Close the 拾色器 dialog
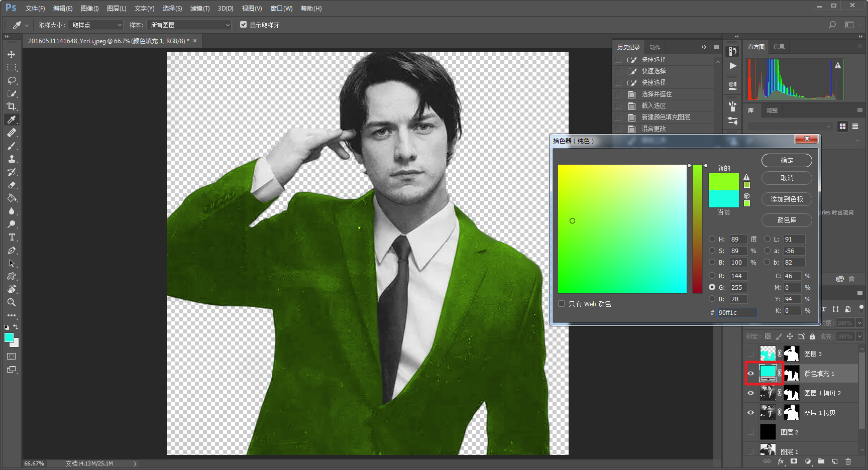The height and width of the screenshot is (470, 868). 807,139
